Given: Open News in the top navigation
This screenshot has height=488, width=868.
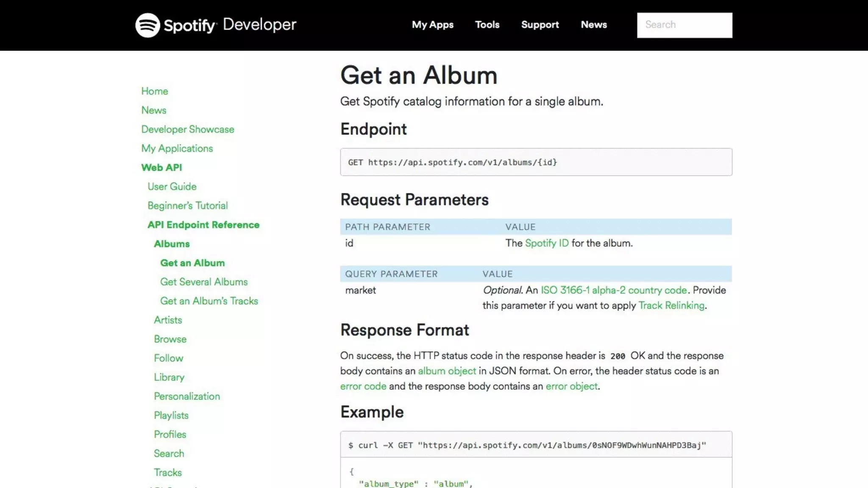Looking at the screenshot, I should 593,25.
